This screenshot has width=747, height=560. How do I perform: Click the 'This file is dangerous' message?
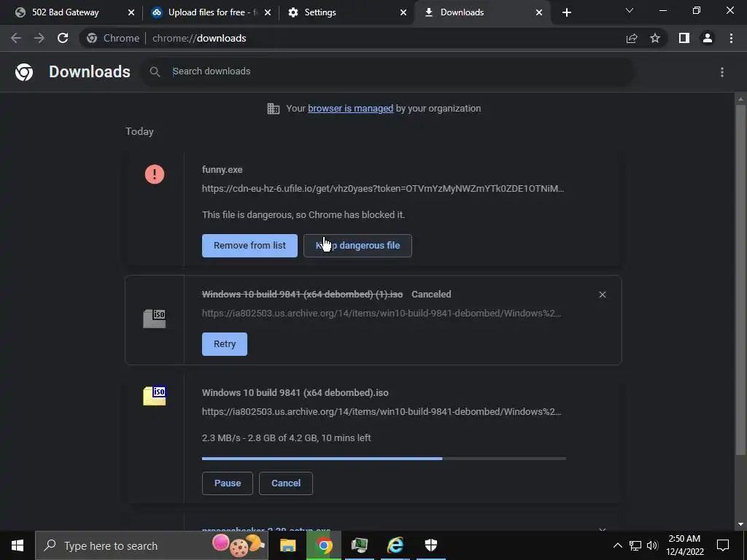pyautogui.click(x=303, y=215)
